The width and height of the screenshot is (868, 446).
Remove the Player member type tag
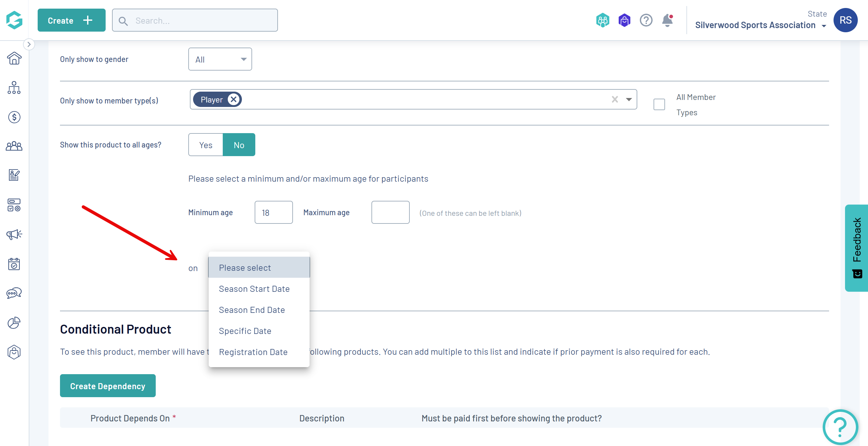234,100
